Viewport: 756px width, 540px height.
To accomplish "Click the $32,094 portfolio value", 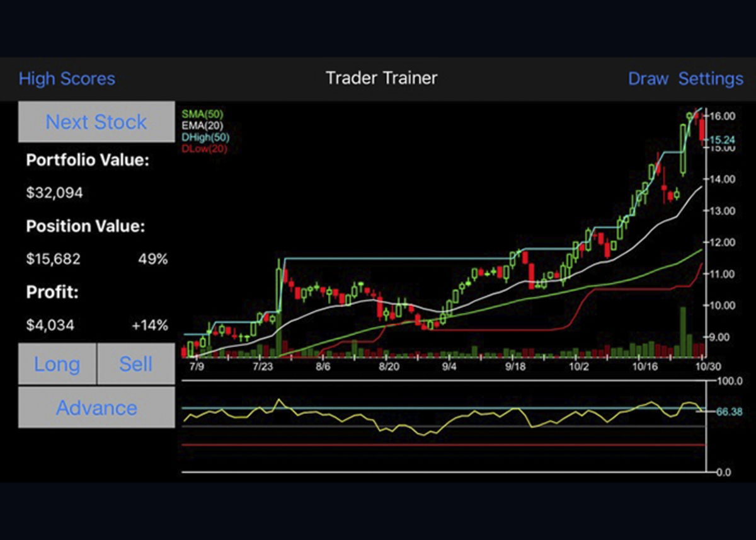I will (x=54, y=193).
